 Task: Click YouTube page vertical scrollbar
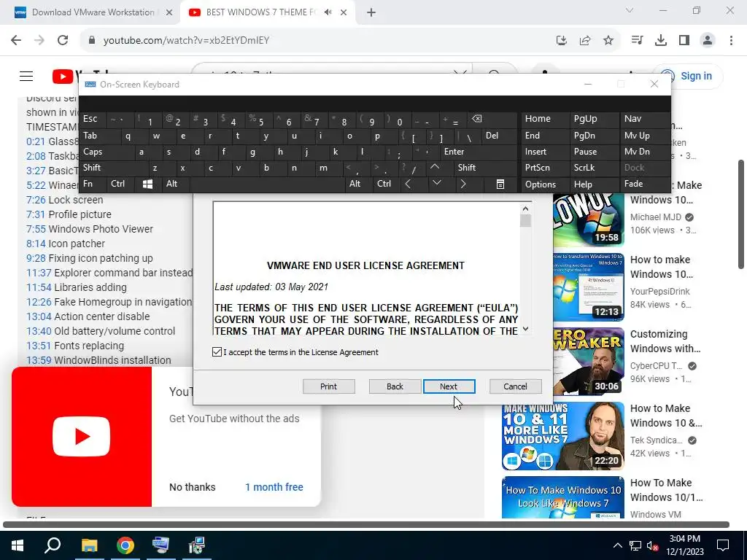point(741,214)
